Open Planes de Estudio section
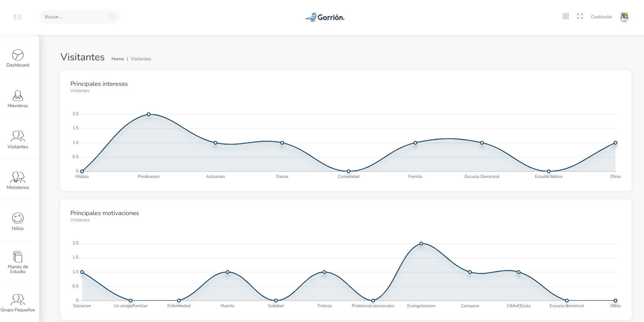The height and width of the screenshot is (322, 644). 18,262
